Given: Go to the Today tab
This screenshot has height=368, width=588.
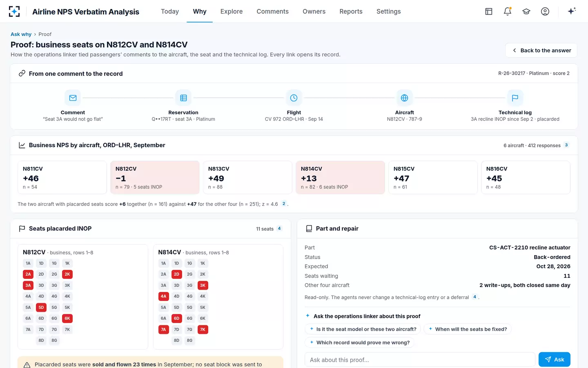Looking at the screenshot, I should [x=170, y=11].
